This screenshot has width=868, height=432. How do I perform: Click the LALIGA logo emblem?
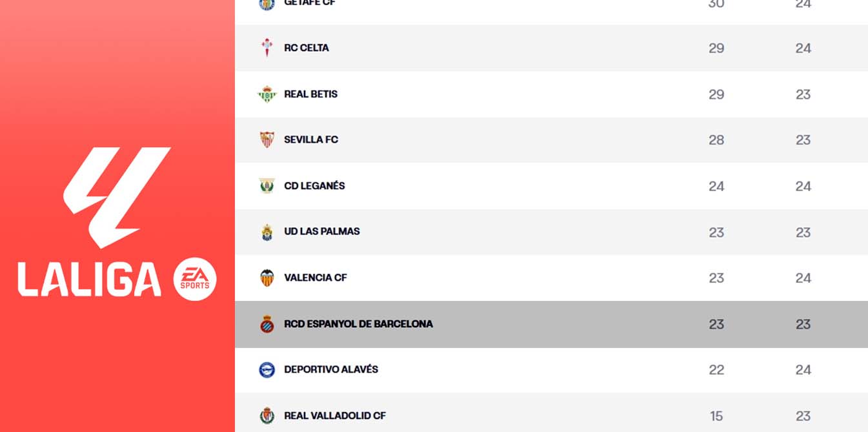coord(117,197)
